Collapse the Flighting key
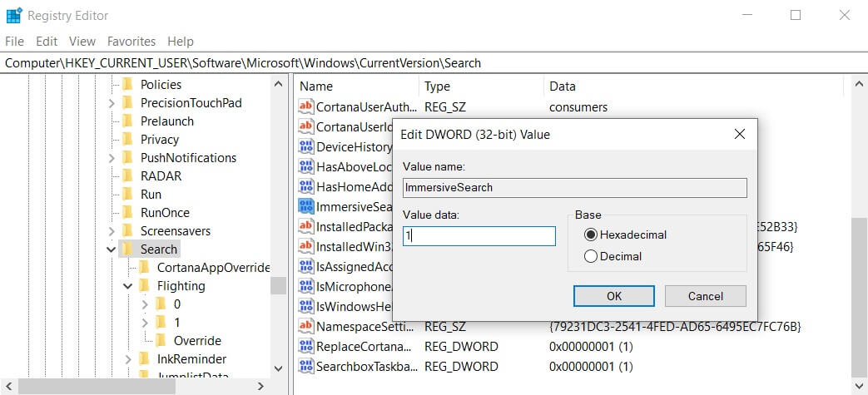868x395 pixels. point(128,286)
